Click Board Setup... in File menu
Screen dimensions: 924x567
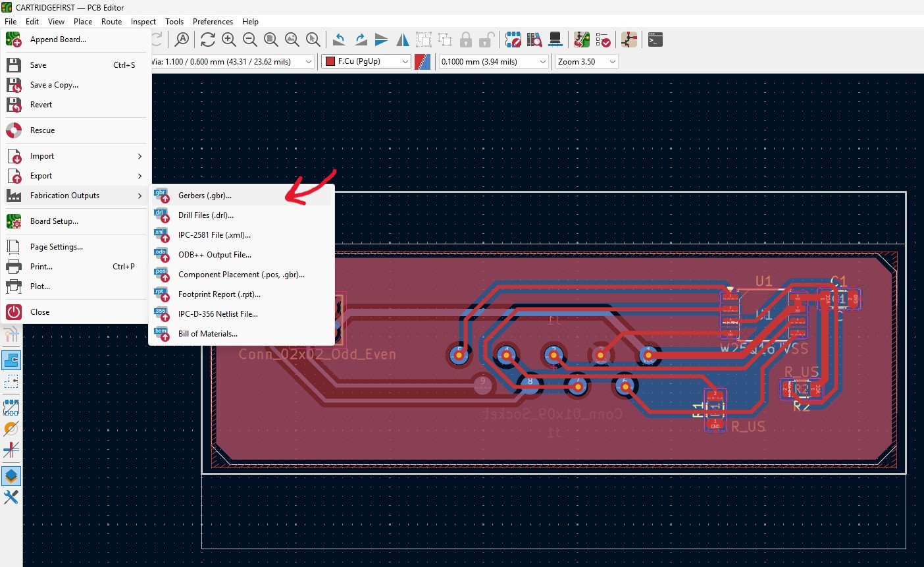pyautogui.click(x=54, y=221)
